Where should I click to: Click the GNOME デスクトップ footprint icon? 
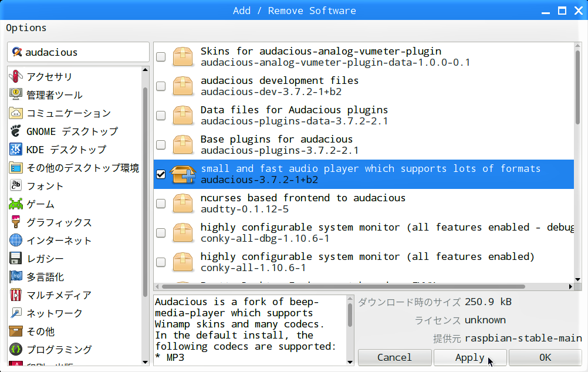tap(16, 131)
